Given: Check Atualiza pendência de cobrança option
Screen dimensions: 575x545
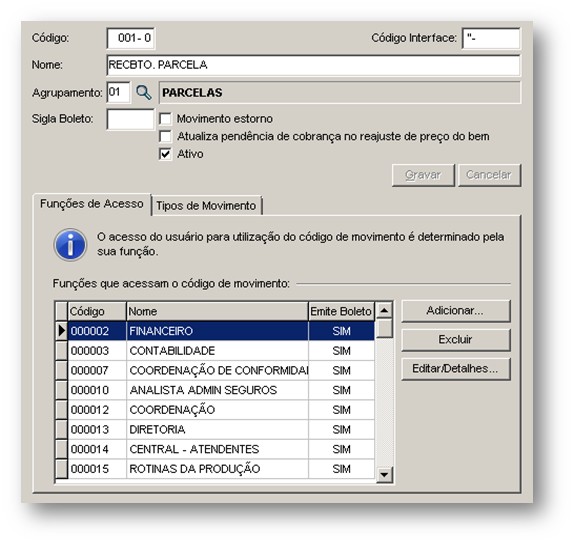Looking at the screenshot, I should 165,136.
